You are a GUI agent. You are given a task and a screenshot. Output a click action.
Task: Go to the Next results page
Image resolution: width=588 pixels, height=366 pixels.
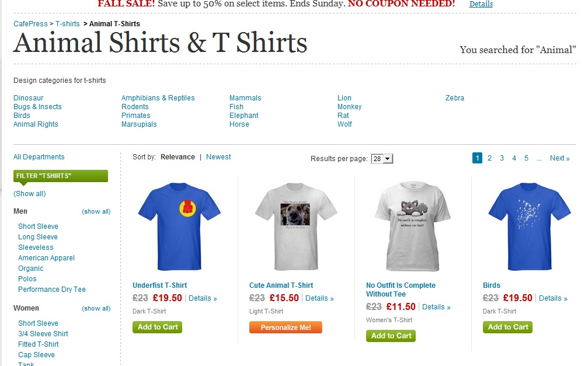[559, 158]
